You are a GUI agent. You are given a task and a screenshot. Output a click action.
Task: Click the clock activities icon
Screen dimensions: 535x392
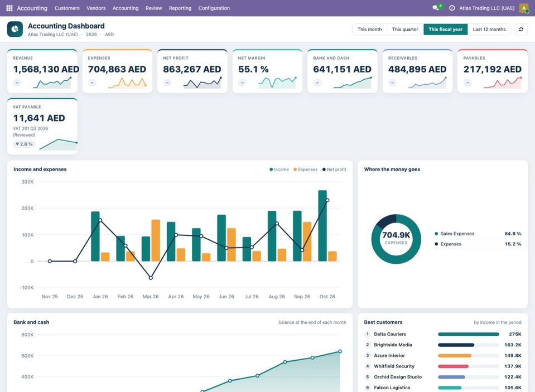click(x=452, y=8)
